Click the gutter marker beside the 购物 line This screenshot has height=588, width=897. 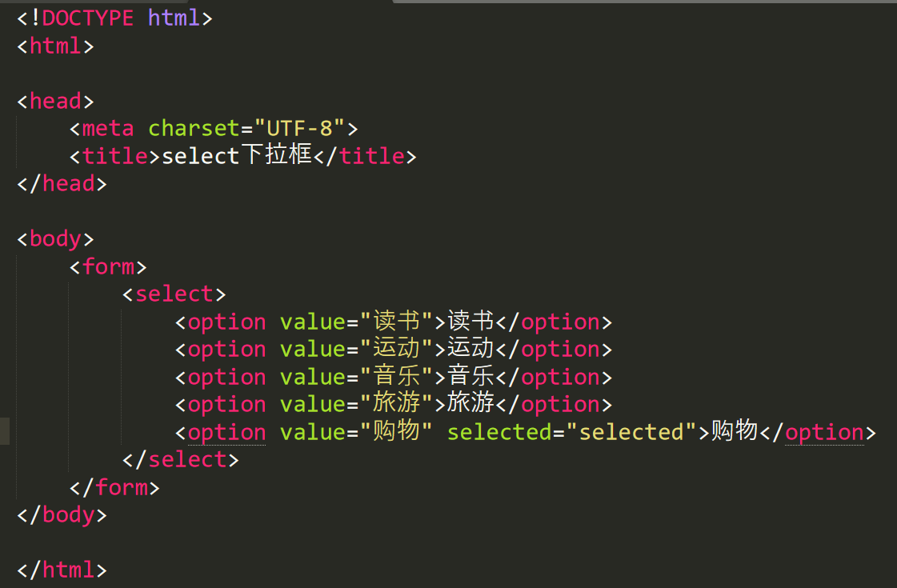click(5, 431)
